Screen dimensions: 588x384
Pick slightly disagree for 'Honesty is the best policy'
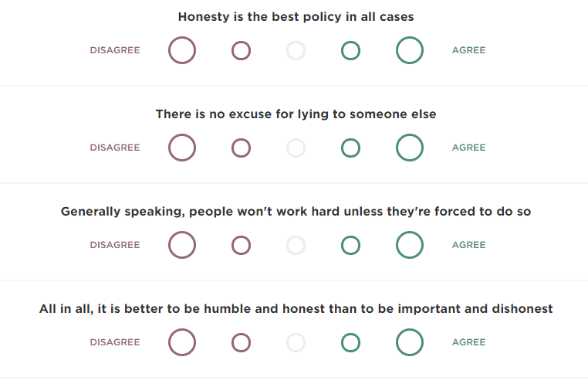[241, 50]
